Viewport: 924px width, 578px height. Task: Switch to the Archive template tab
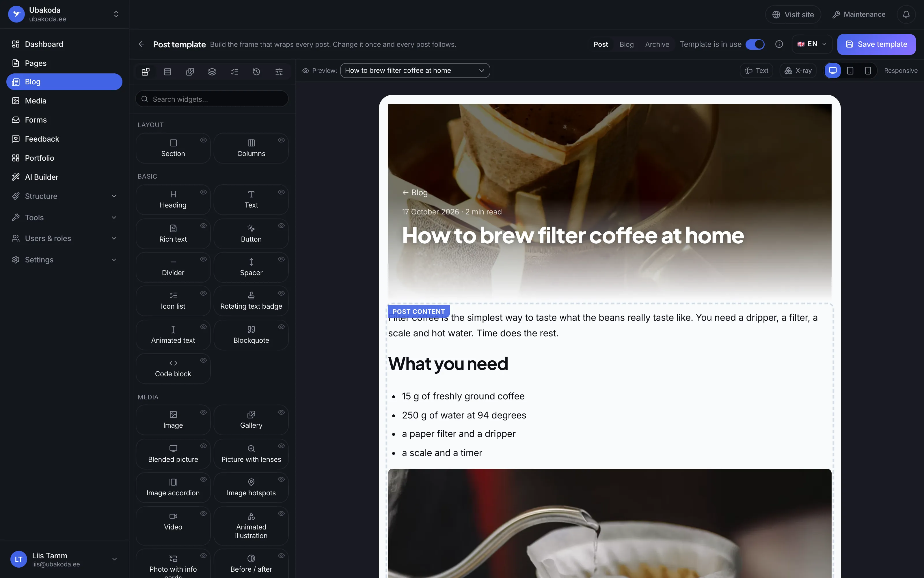pos(657,44)
